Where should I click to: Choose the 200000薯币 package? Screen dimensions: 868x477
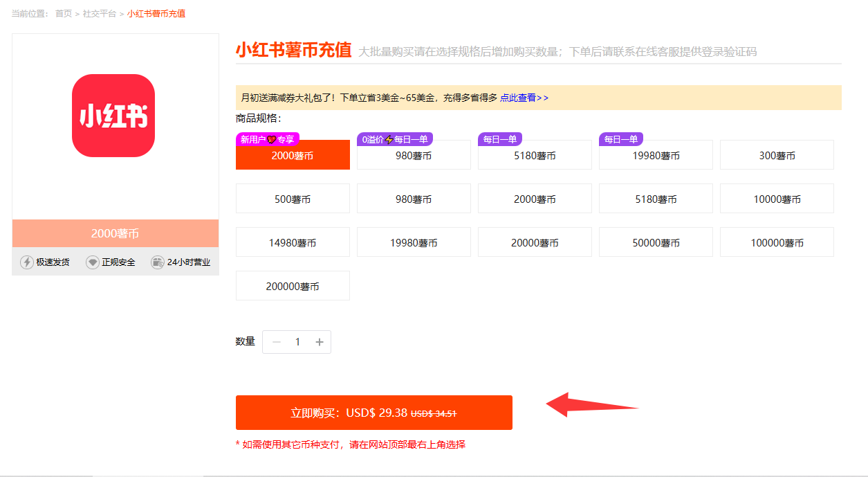coord(293,287)
